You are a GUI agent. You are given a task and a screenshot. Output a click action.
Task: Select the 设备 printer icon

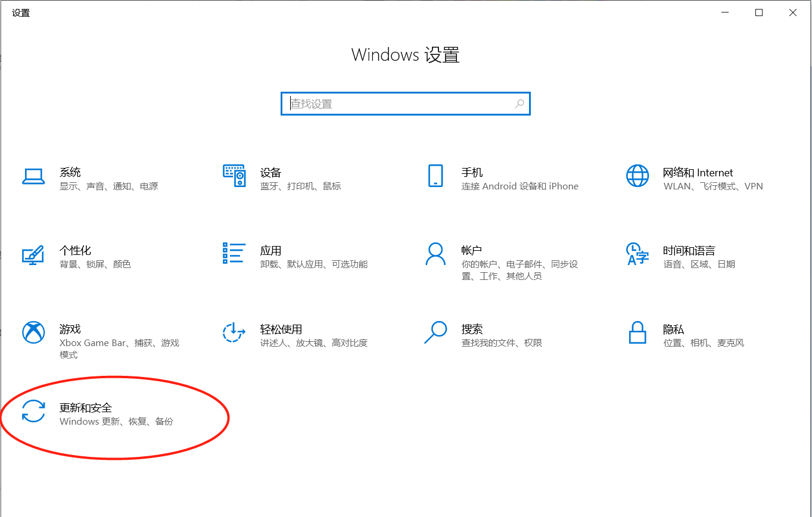[235, 177]
